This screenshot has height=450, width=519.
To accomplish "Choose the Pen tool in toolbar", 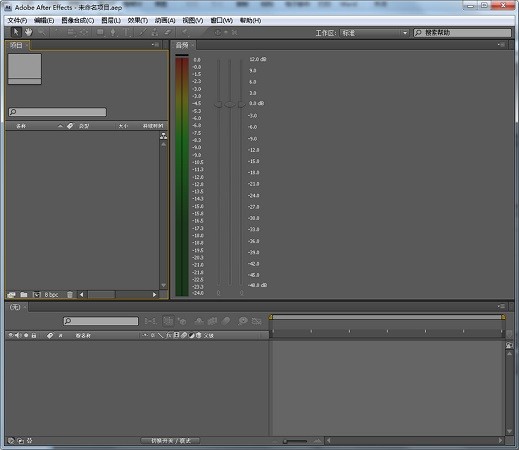I will [x=113, y=32].
